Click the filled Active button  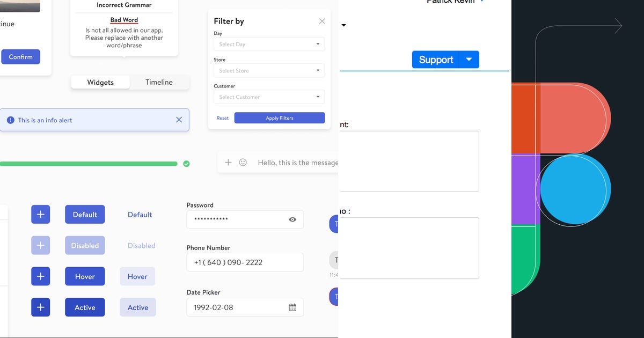tap(85, 307)
